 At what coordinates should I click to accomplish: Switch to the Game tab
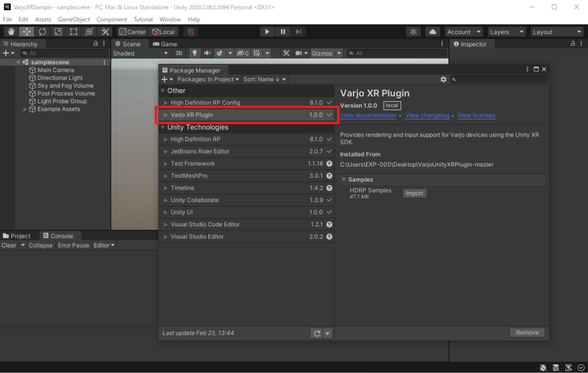(x=165, y=44)
